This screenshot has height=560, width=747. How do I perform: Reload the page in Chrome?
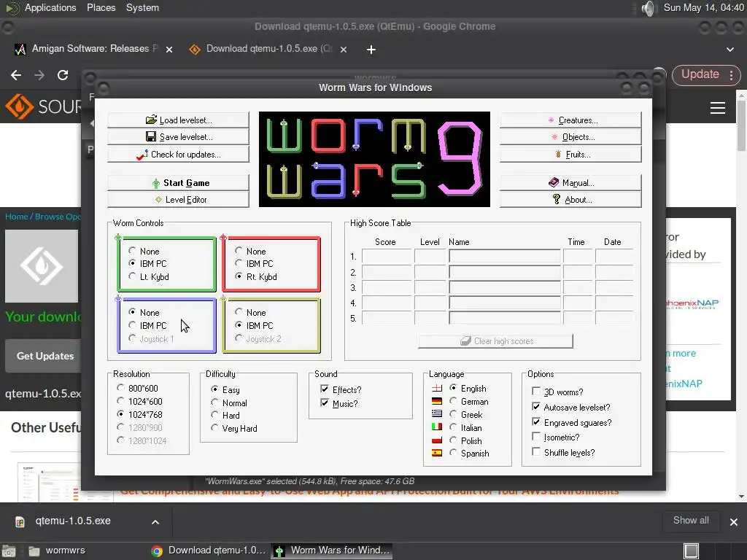(63, 75)
